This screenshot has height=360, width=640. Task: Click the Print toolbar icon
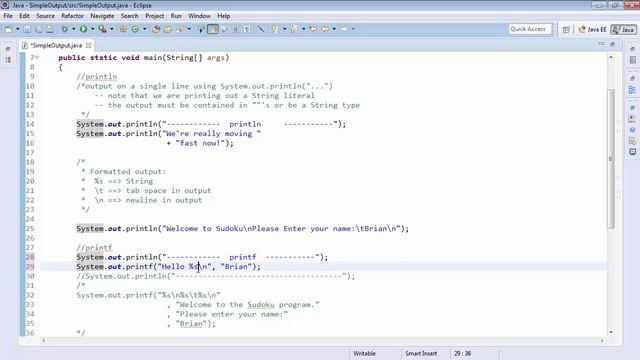50,29
